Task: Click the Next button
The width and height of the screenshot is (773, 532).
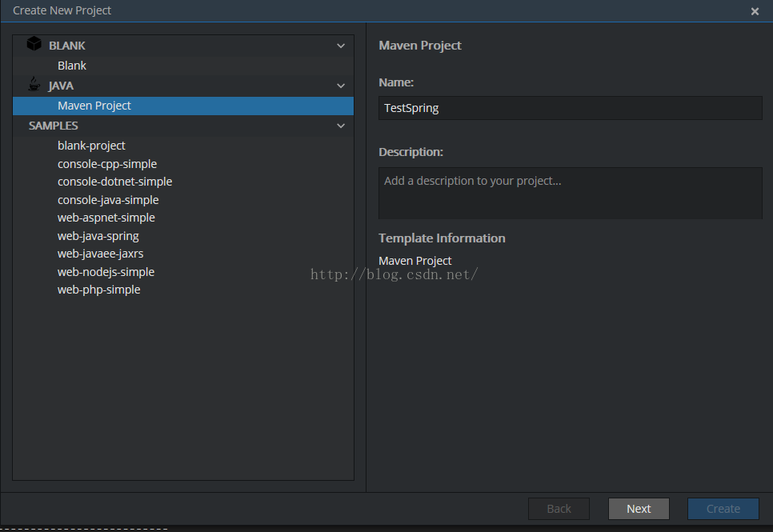Action: click(x=639, y=508)
